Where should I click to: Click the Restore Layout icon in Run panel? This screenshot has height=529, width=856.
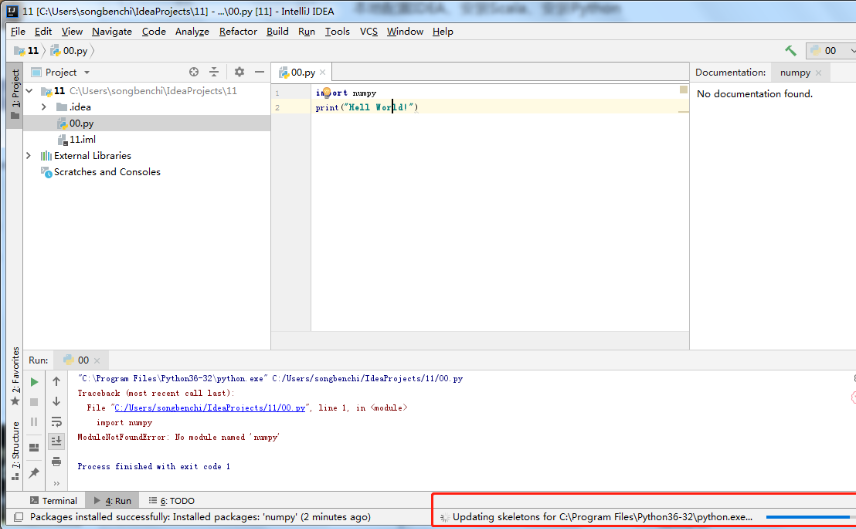point(34,448)
